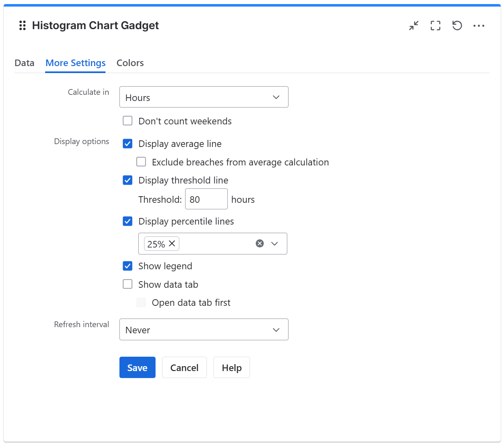Enable Don't count weekends
504x447 pixels.
pyautogui.click(x=128, y=121)
